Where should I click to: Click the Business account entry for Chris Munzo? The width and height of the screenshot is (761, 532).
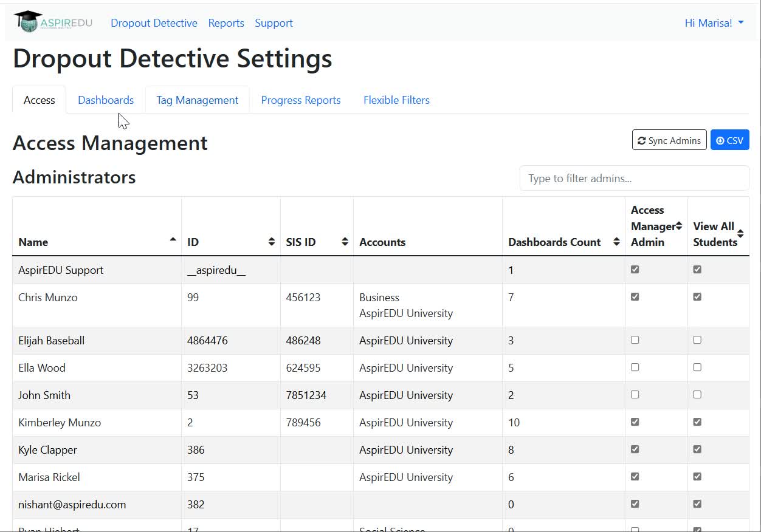[x=379, y=298]
